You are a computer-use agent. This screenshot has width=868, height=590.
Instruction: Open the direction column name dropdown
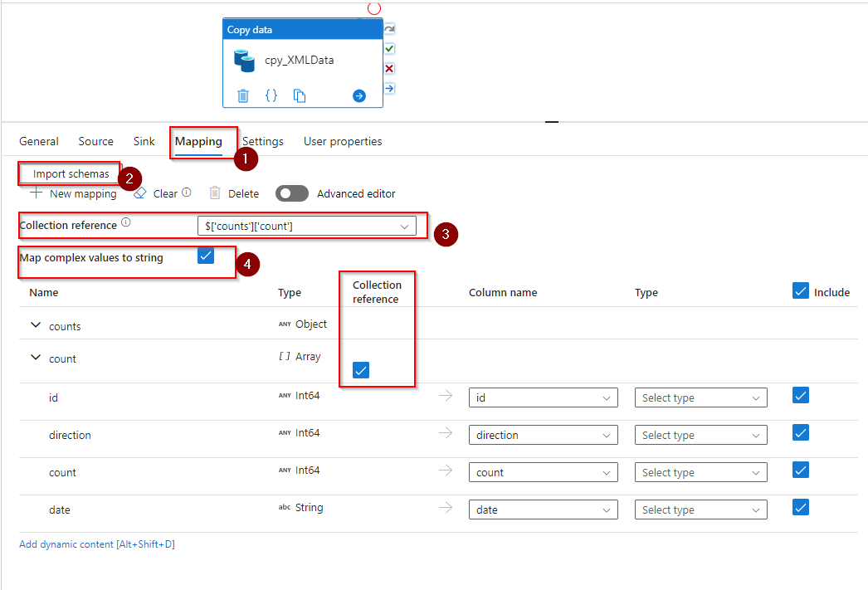tap(543, 435)
